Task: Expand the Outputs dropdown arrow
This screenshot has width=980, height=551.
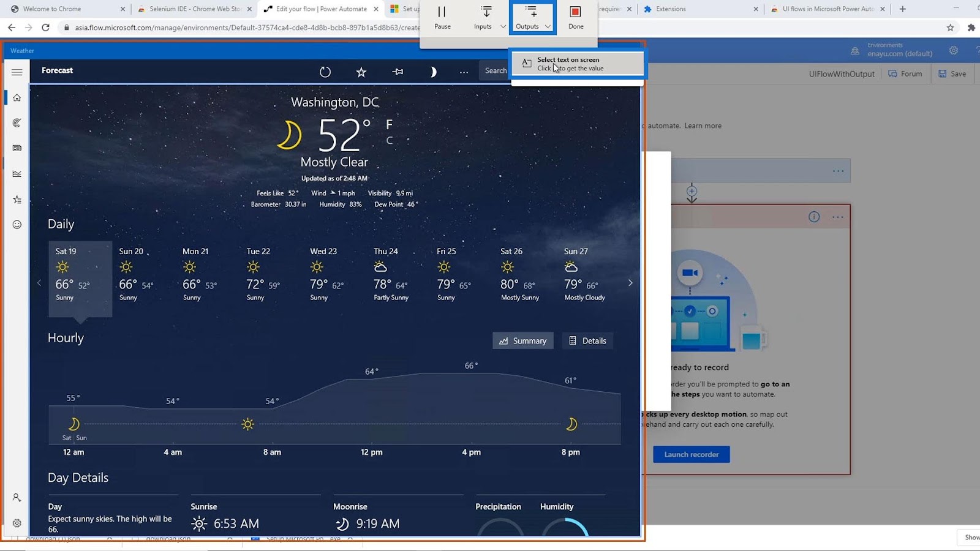Action: 548,26
